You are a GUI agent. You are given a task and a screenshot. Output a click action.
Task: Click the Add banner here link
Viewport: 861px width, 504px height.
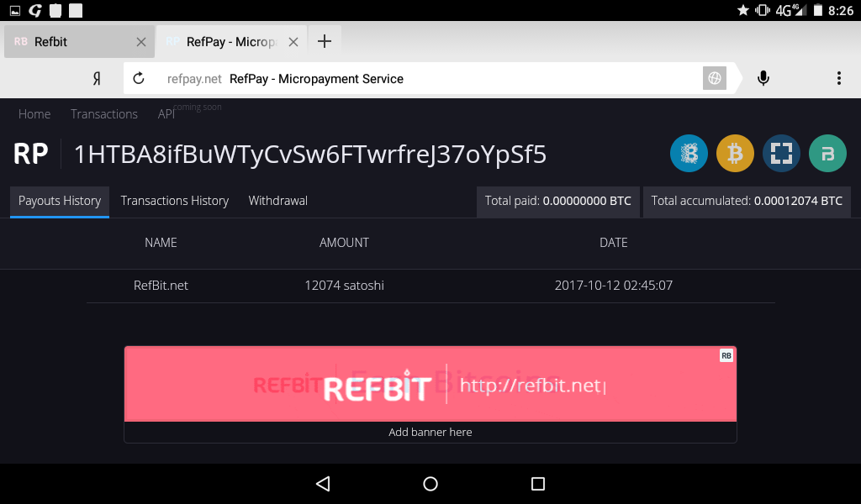[430, 432]
